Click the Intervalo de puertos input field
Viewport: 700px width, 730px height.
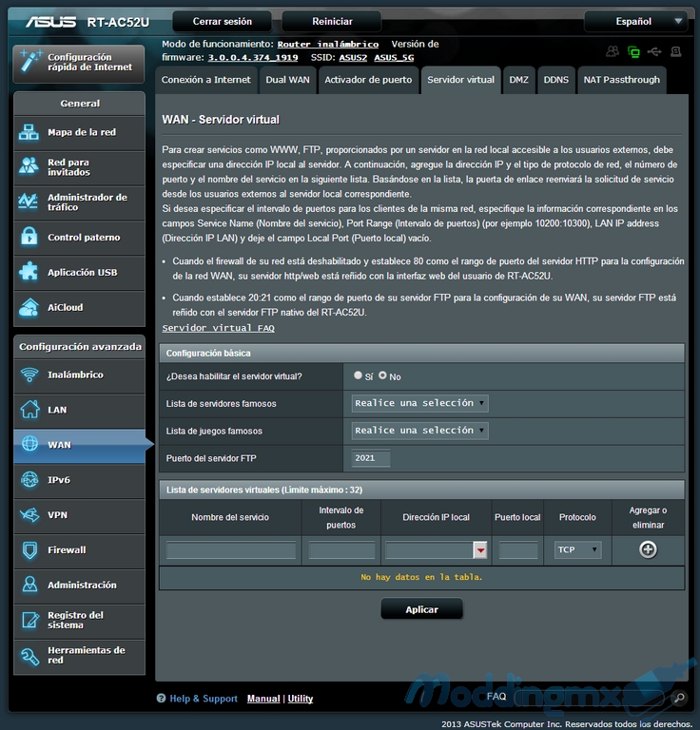(x=341, y=550)
